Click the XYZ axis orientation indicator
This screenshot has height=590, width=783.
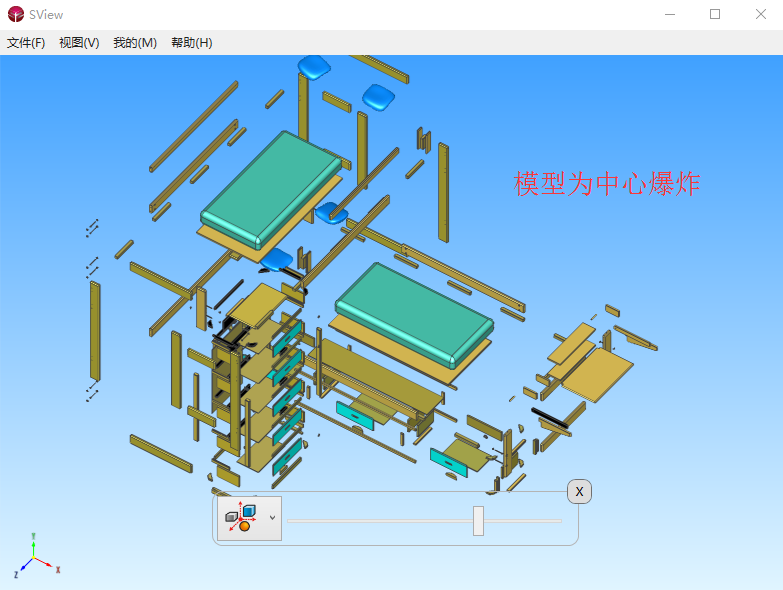point(36,556)
